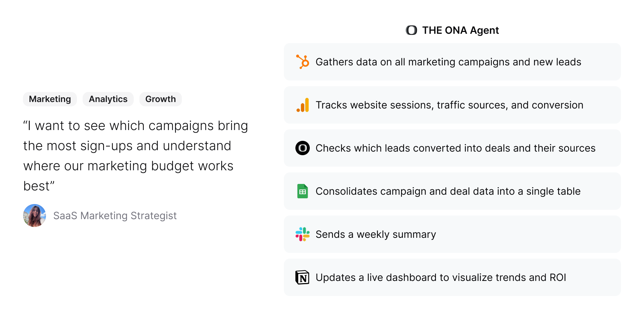Click the ONA logo beside the header
Viewport: 644px width, 319px height.
click(411, 30)
